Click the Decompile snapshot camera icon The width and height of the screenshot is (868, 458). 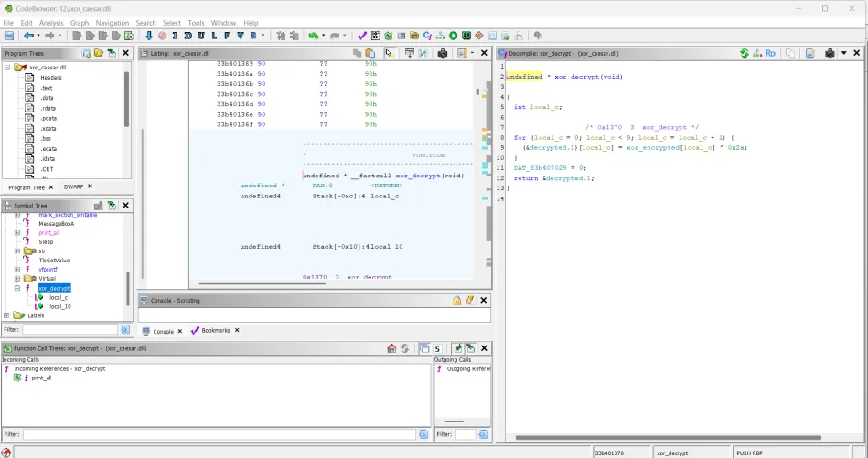(830, 53)
